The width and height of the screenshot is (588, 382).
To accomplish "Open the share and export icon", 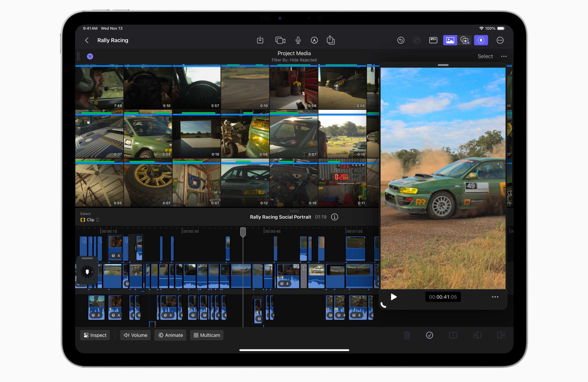I will (x=331, y=40).
